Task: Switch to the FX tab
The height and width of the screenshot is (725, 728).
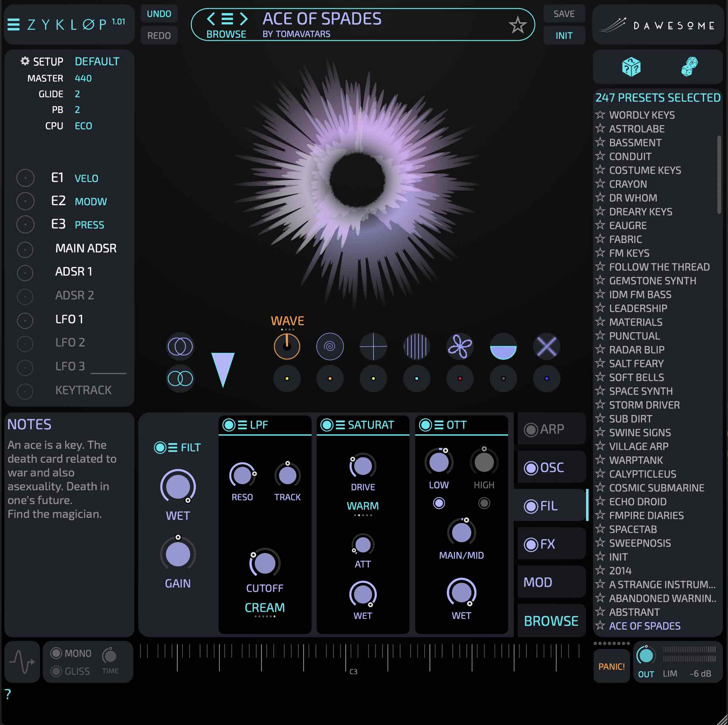Action: click(x=551, y=544)
